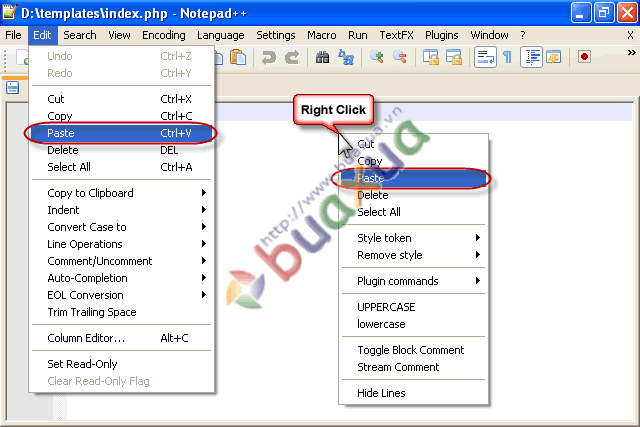Close document with menu bar X
The height and width of the screenshot is (427, 640).
(x=630, y=36)
